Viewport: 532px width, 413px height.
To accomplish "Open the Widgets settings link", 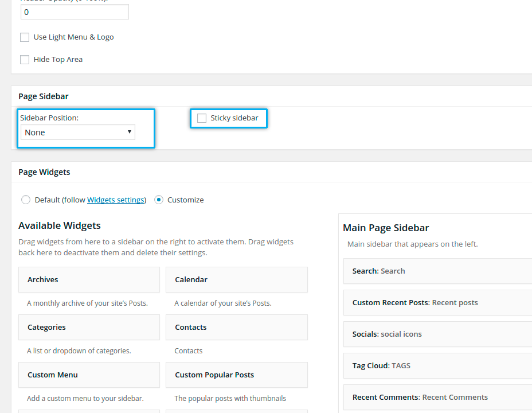I will (x=115, y=200).
